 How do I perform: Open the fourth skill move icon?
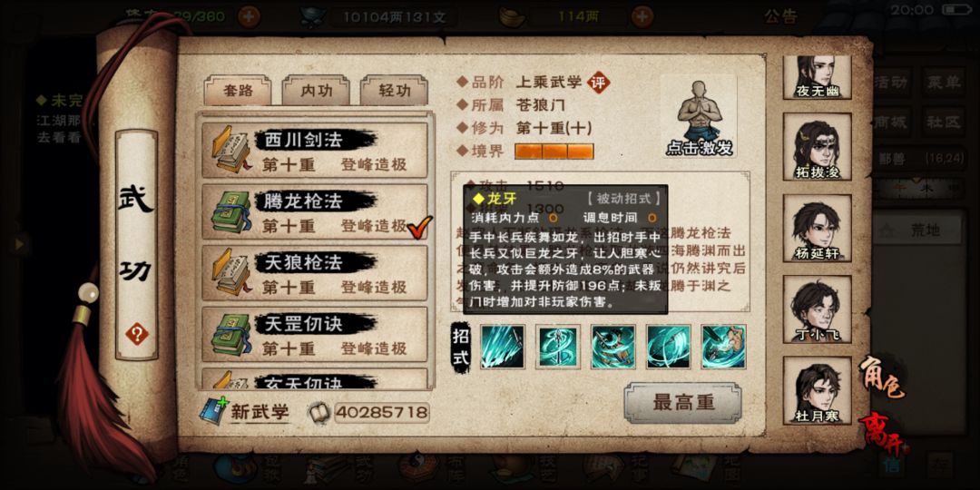coord(668,347)
